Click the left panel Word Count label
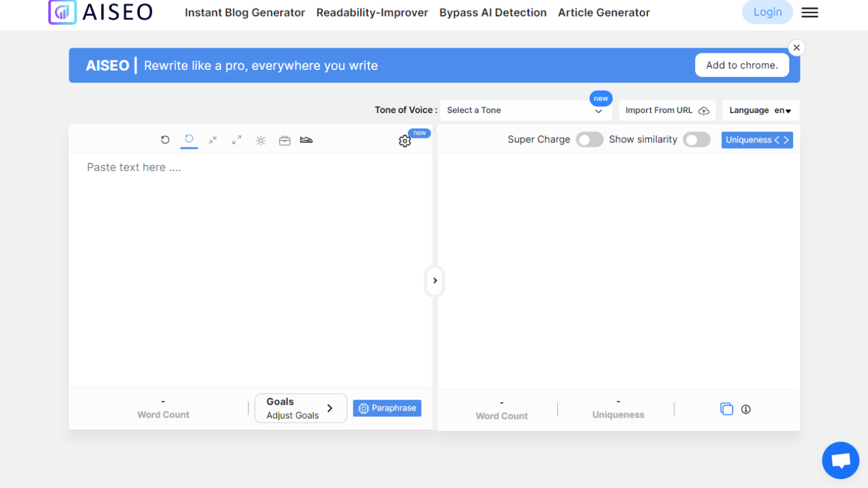This screenshot has width=868, height=488. [163, 415]
